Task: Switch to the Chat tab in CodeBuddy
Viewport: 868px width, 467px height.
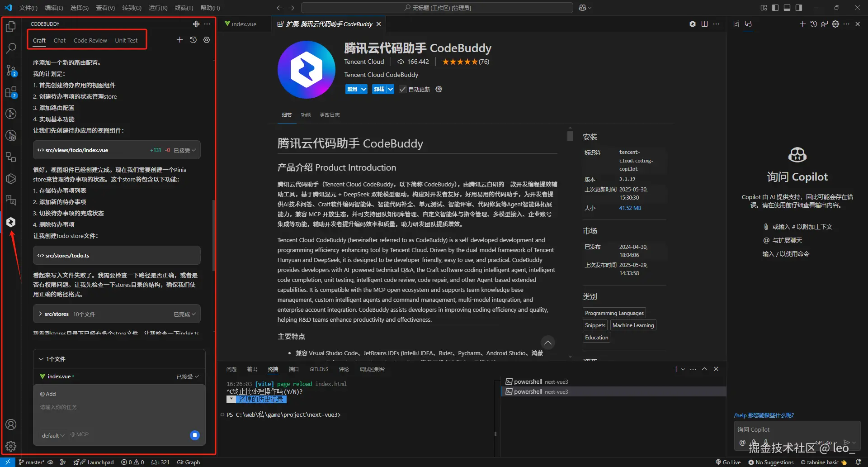Action: (60, 40)
